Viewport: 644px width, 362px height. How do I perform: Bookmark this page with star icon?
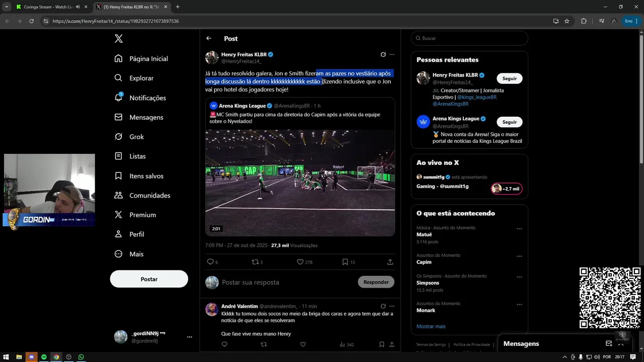[567, 21]
